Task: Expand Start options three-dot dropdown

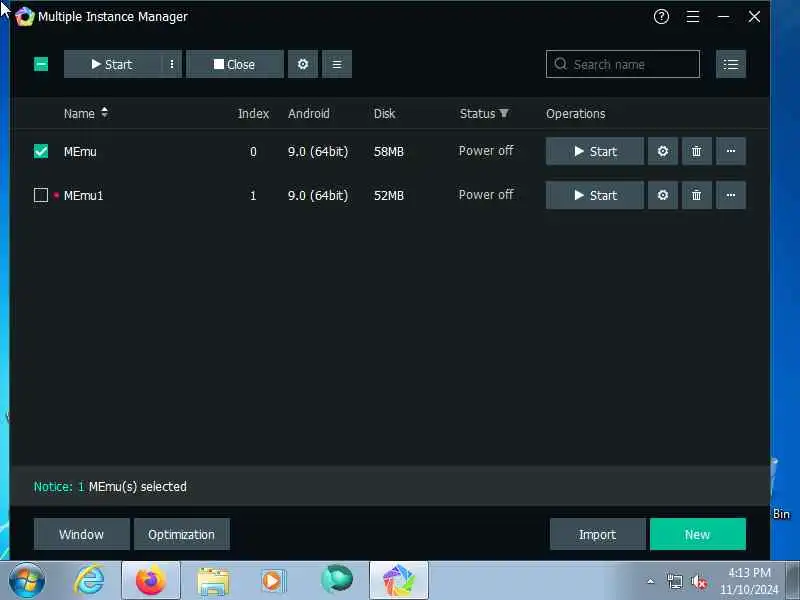Action: (172, 64)
